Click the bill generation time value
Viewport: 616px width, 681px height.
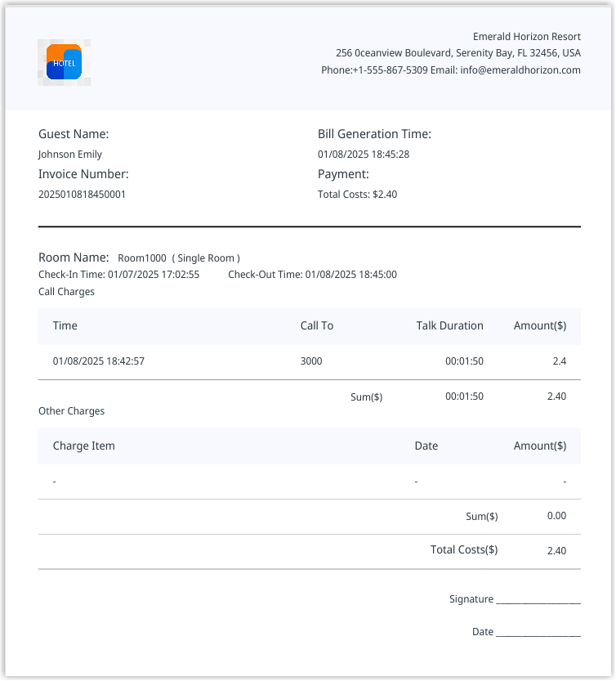(363, 155)
